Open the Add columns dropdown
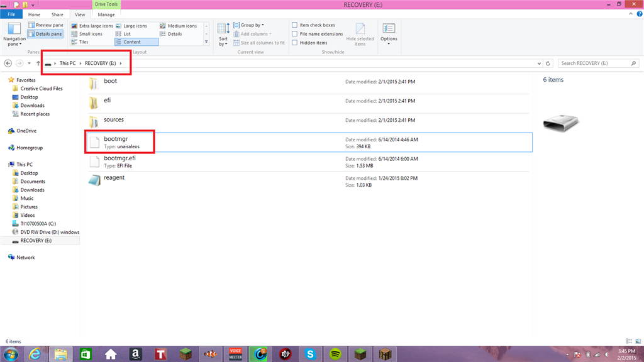644x362 pixels. pyautogui.click(x=253, y=34)
